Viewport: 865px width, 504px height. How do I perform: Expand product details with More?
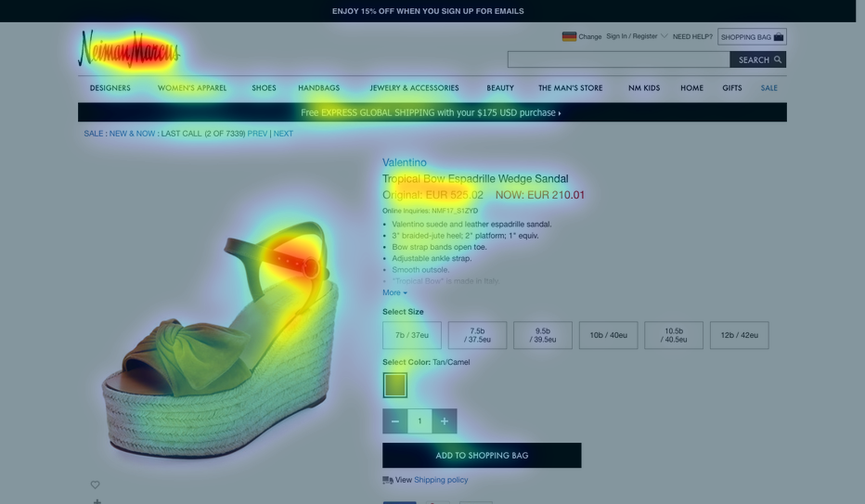pos(394,292)
